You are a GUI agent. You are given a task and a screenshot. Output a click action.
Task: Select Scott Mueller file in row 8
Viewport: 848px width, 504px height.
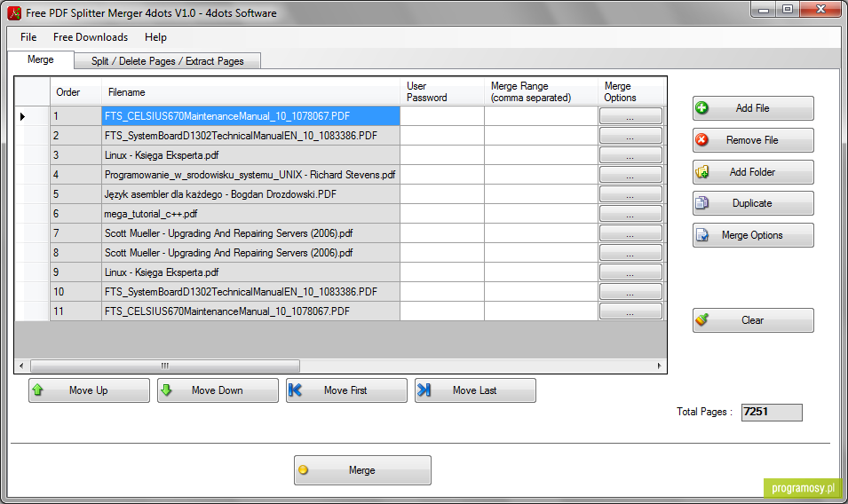pyautogui.click(x=251, y=252)
